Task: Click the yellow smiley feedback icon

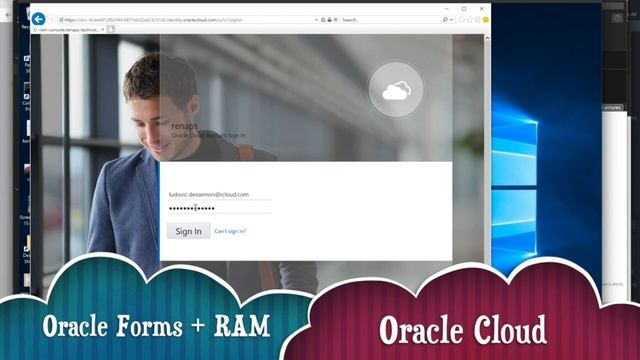Action: tap(485, 20)
